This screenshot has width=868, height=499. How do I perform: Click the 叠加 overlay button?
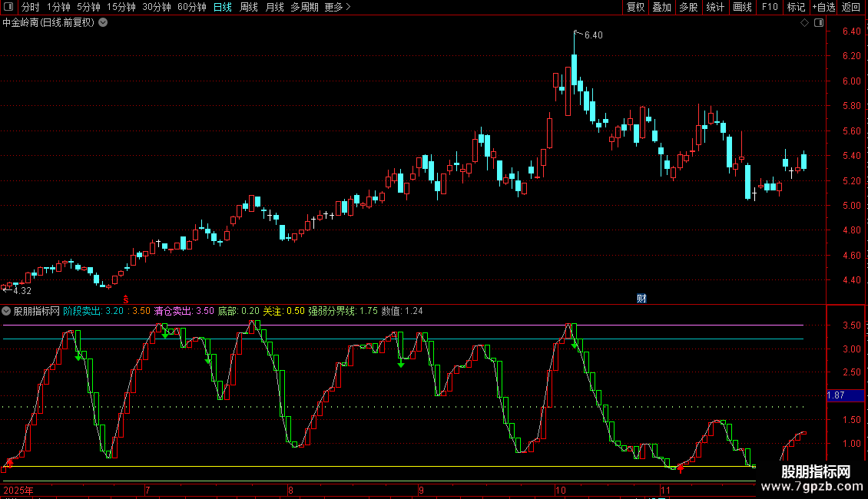(661, 8)
